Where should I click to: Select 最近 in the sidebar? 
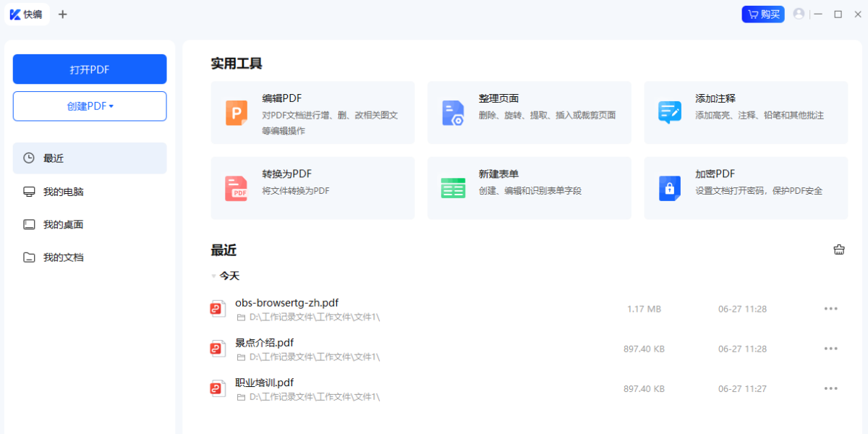point(90,158)
